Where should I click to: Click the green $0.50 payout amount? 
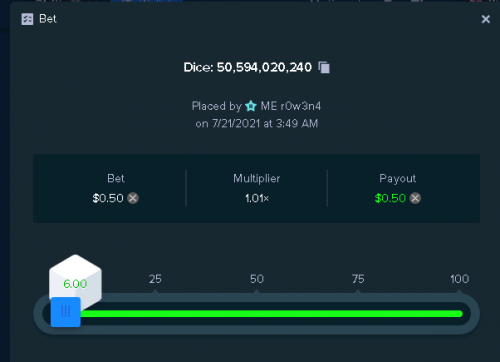pos(390,198)
